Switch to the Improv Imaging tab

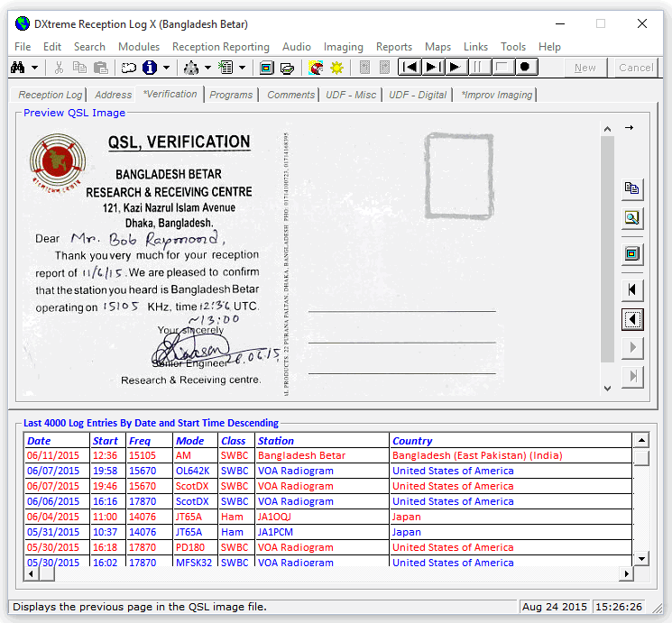pos(497,95)
